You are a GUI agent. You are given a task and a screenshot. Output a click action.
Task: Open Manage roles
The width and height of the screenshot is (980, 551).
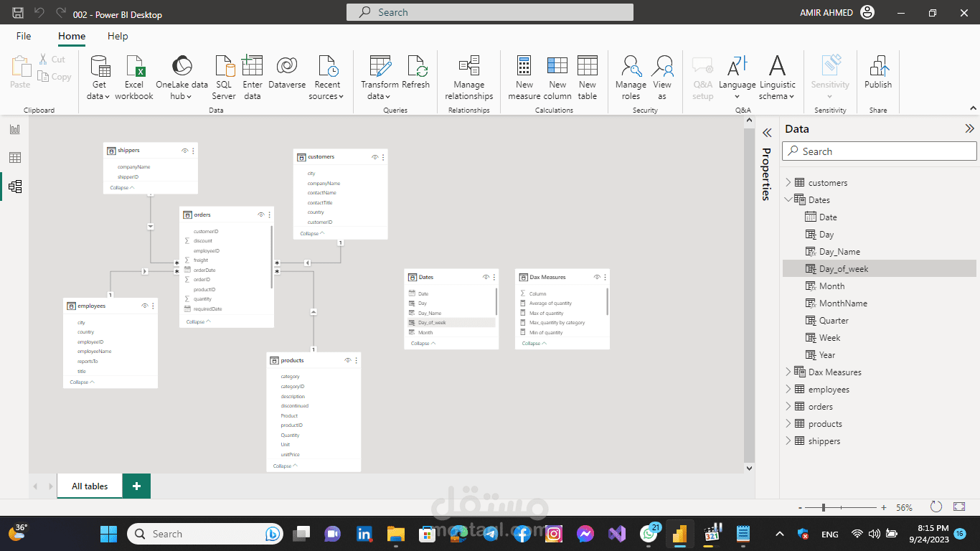tap(631, 77)
